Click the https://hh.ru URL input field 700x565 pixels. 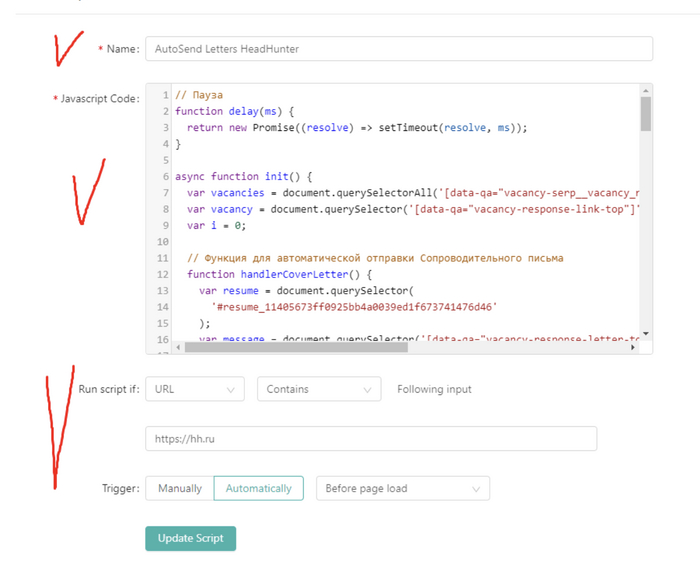point(371,439)
